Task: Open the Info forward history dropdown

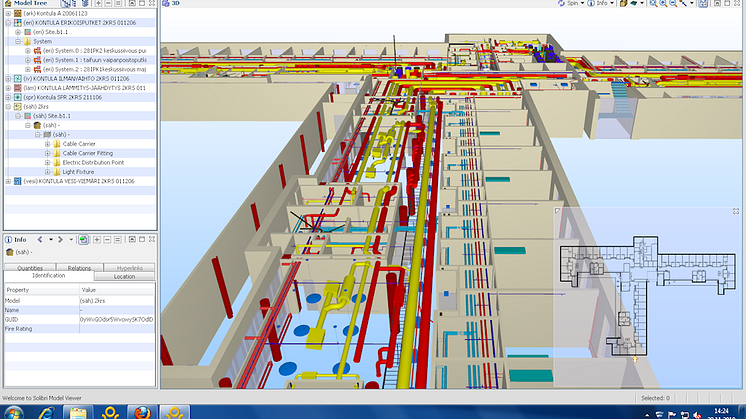Action: (71, 239)
